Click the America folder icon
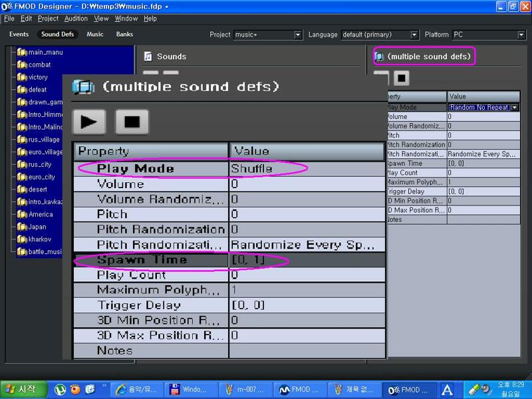 click(22, 214)
